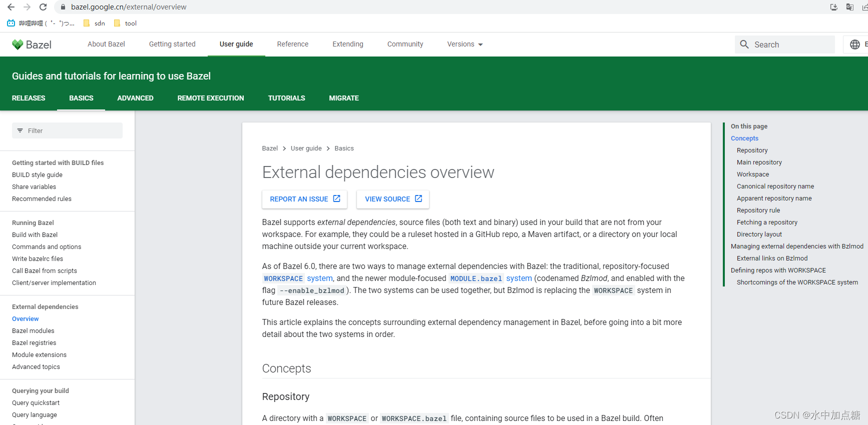Switch to the MIGRATE tab
This screenshot has height=425, width=868.
pos(344,98)
